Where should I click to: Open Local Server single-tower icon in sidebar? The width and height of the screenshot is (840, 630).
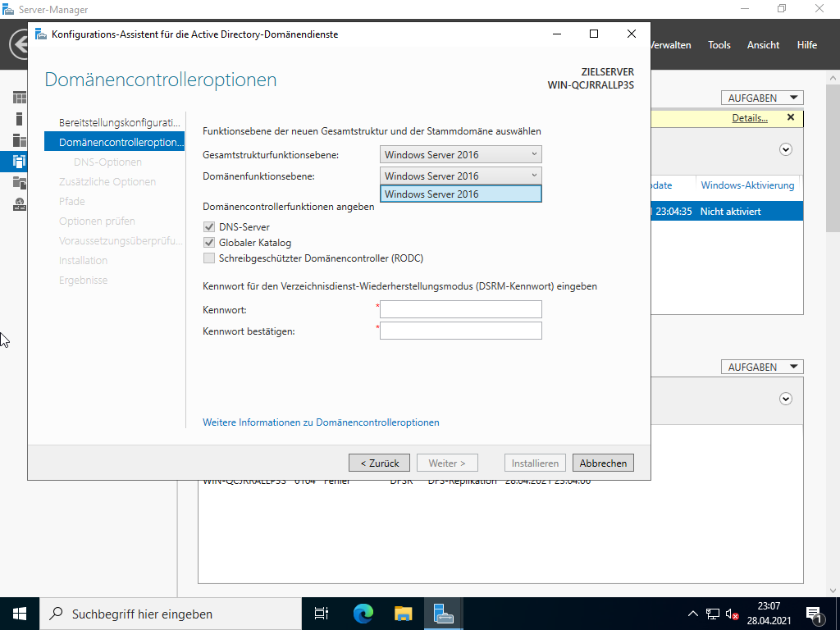tap(19, 119)
